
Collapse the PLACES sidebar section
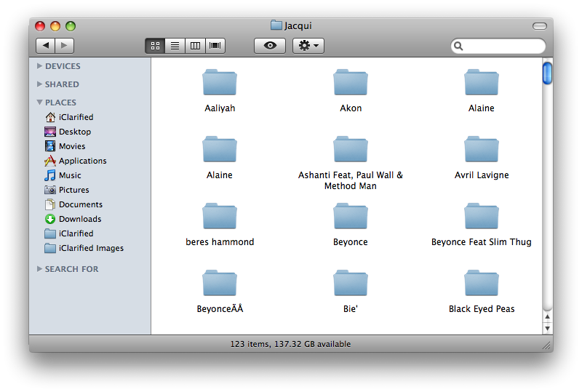(x=40, y=103)
